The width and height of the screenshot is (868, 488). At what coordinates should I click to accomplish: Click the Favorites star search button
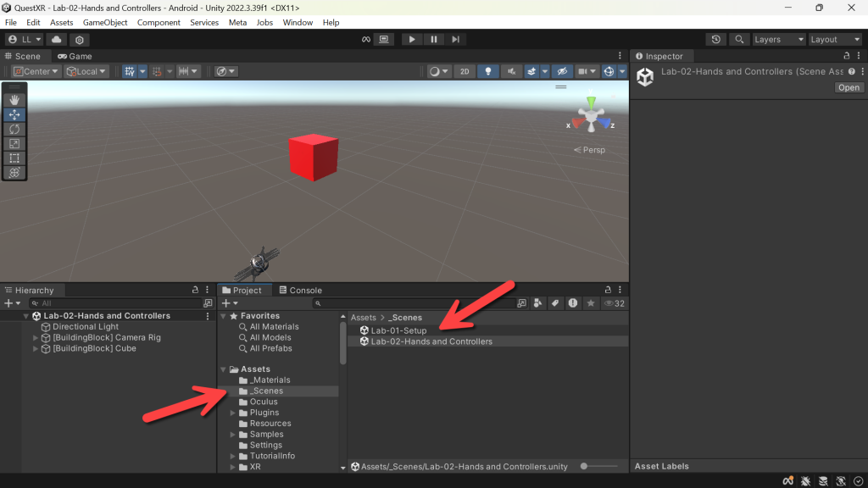click(x=591, y=303)
